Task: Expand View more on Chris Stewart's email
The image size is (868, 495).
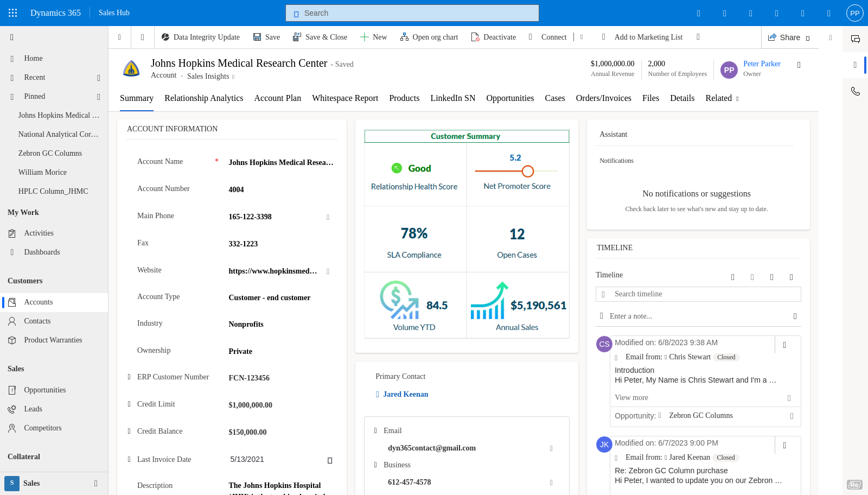Action: click(x=631, y=397)
